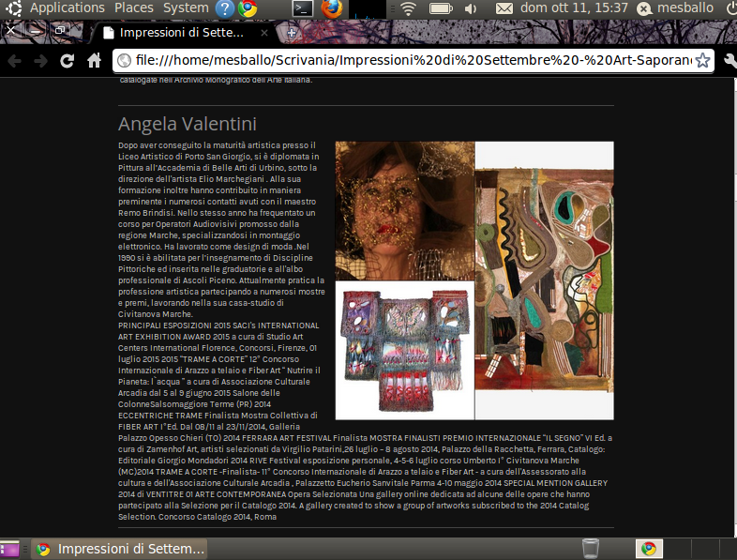This screenshot has height=560, width=737.
Task: Open the date and time calendar
Action: click(x=573, y=8)
